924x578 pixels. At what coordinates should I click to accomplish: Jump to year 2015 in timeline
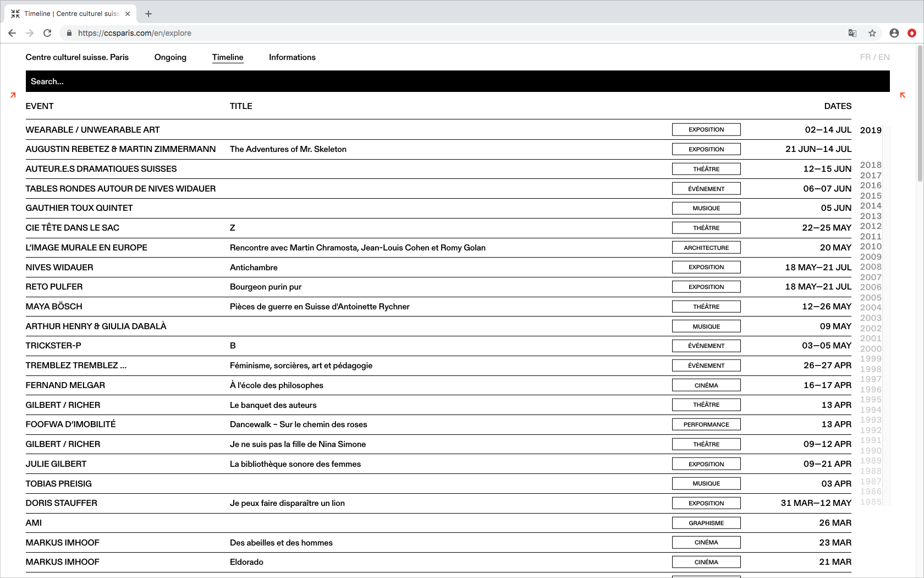[x=871, y=196]
